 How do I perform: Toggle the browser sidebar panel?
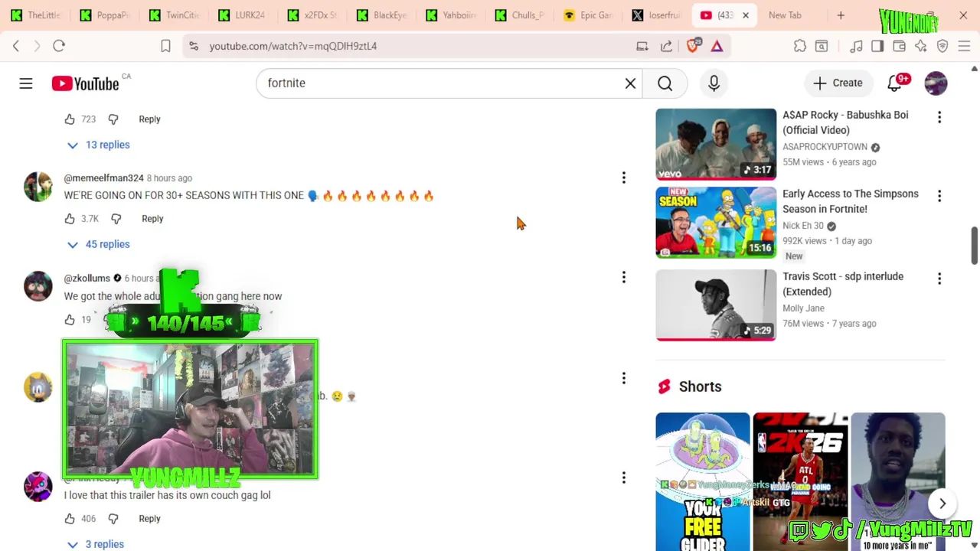877,46
